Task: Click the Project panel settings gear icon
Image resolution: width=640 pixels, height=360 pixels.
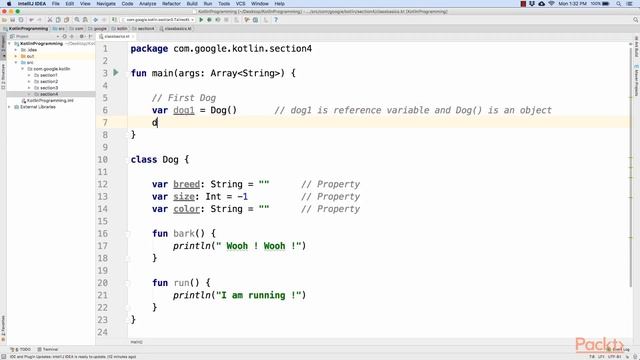Action: [x=81, y=36]
